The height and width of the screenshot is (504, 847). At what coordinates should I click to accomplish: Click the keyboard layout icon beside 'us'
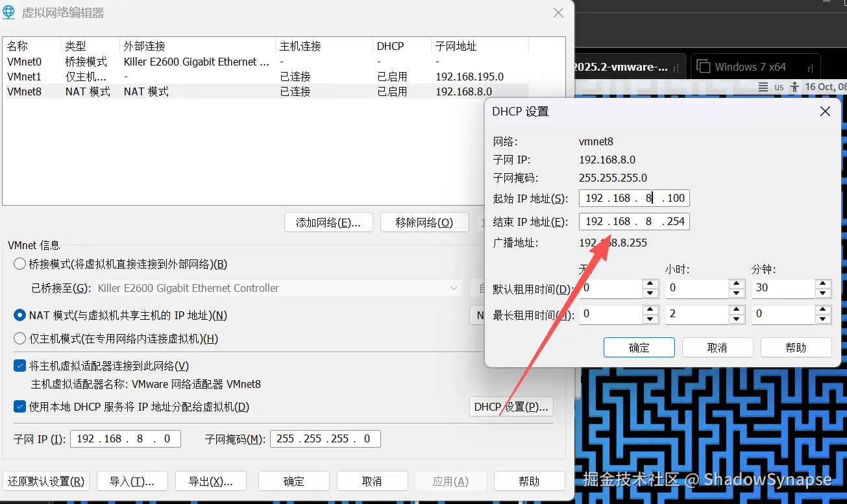(763, 87)
